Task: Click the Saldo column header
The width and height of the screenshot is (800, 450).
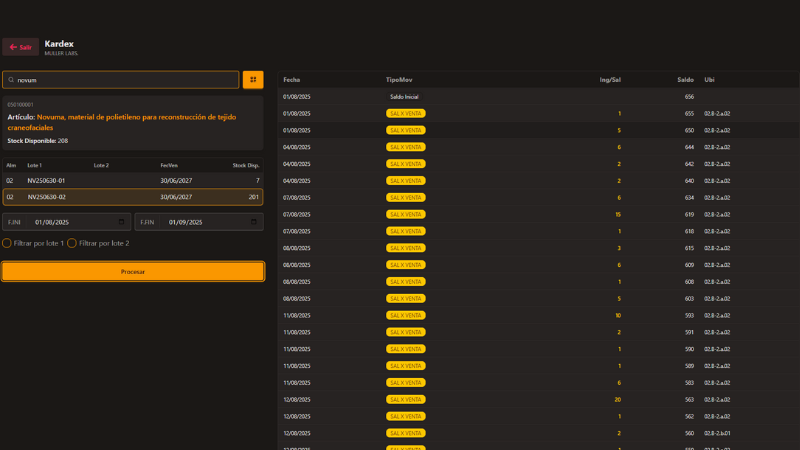Action: pyautogui.click(x=685, y=80)
